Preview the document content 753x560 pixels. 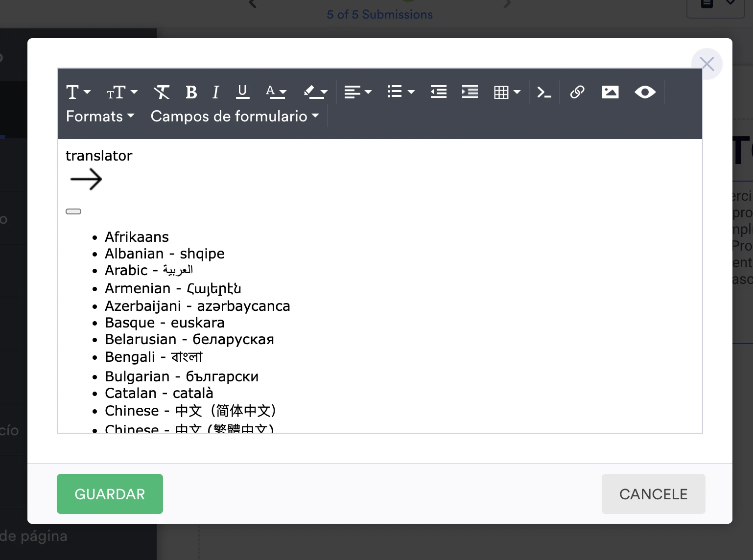[x=645, y=92]
